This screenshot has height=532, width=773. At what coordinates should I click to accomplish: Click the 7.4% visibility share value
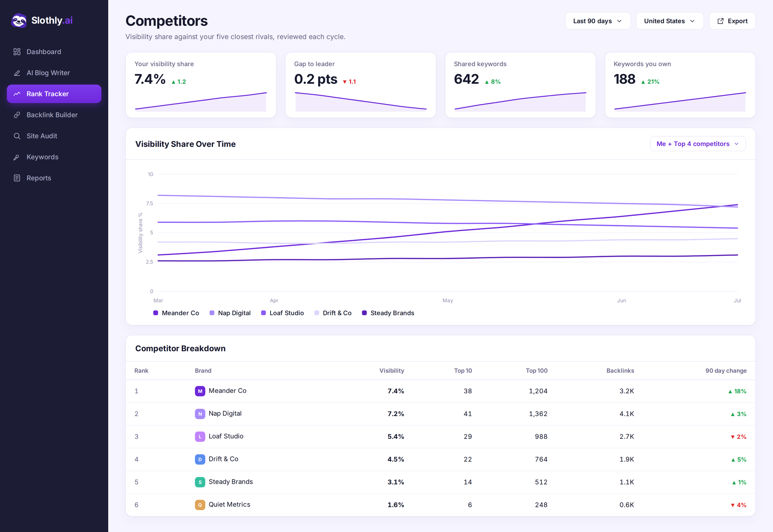[150, 79]
